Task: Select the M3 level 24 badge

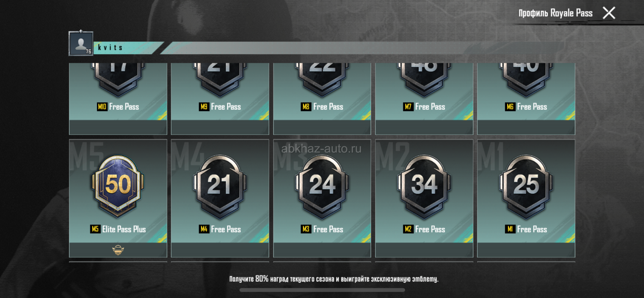Action: [x=322, y=186]
